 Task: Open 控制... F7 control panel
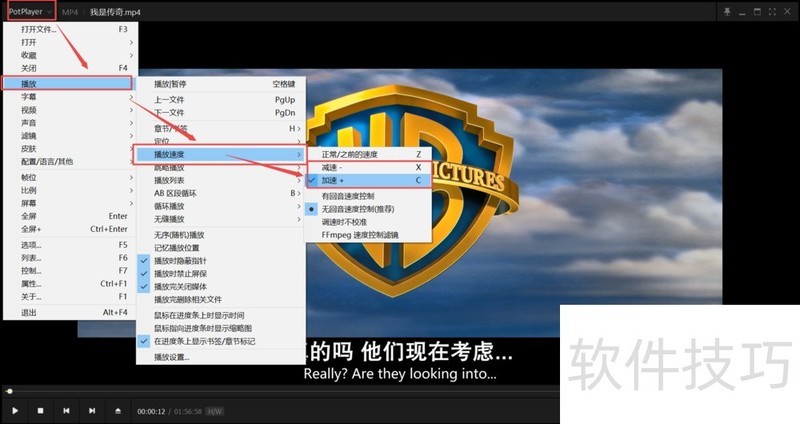pyautogui.click(x=69, y=270)
